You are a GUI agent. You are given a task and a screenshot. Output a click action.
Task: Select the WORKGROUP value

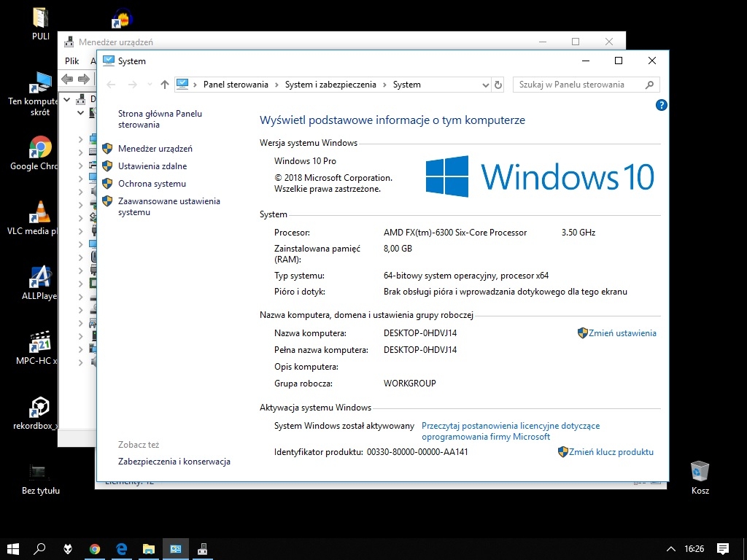click(410, 384)
